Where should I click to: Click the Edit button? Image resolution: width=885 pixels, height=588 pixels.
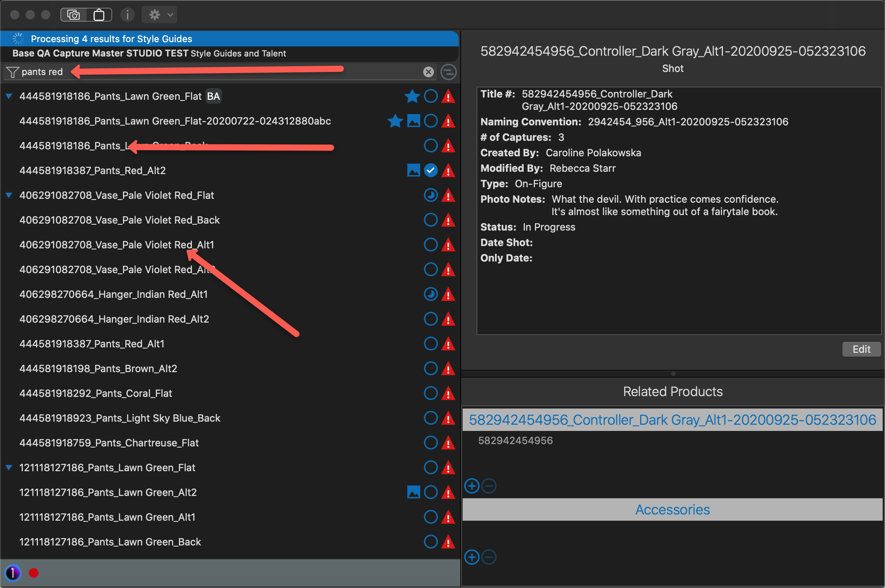pyautogui.click(x=861, y=349)
